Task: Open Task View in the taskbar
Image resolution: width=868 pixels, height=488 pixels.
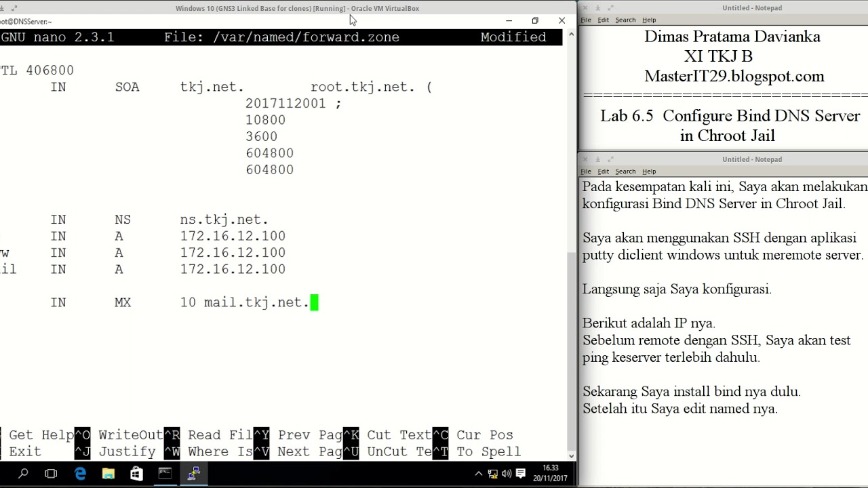Action: coord(51,474)
